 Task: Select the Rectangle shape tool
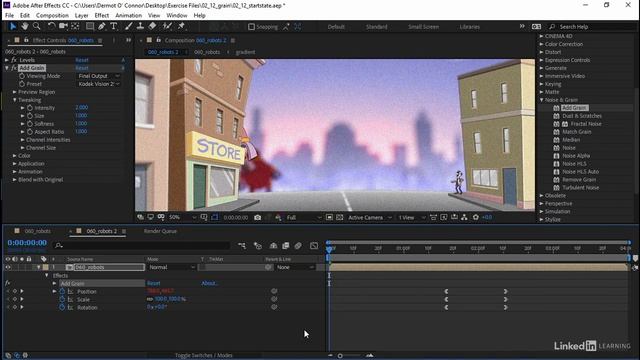tap(90, 27)
